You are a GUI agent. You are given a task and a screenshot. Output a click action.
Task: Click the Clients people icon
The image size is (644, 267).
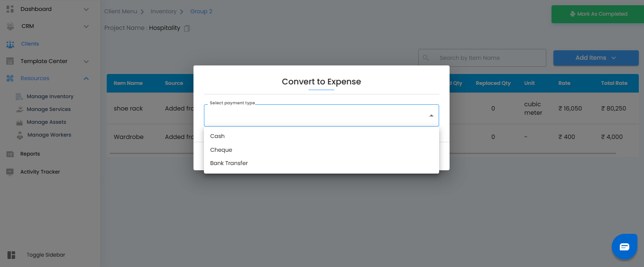click(10, 44)
